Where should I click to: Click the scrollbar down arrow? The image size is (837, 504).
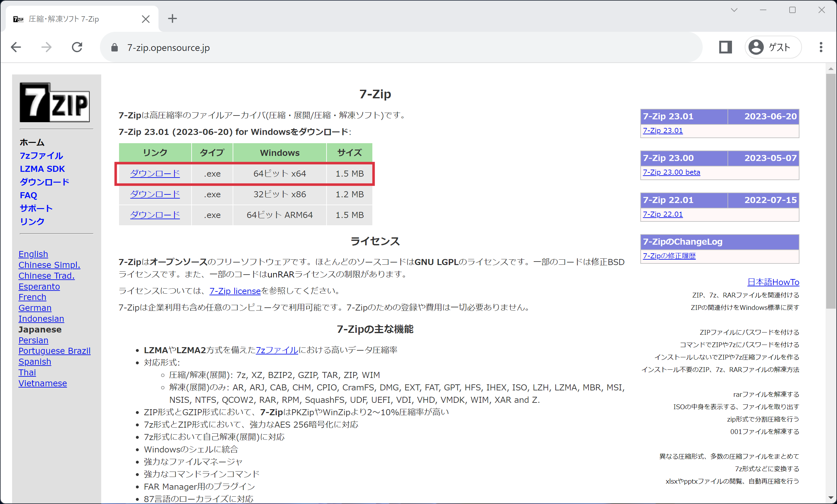(x=831, y=498)
